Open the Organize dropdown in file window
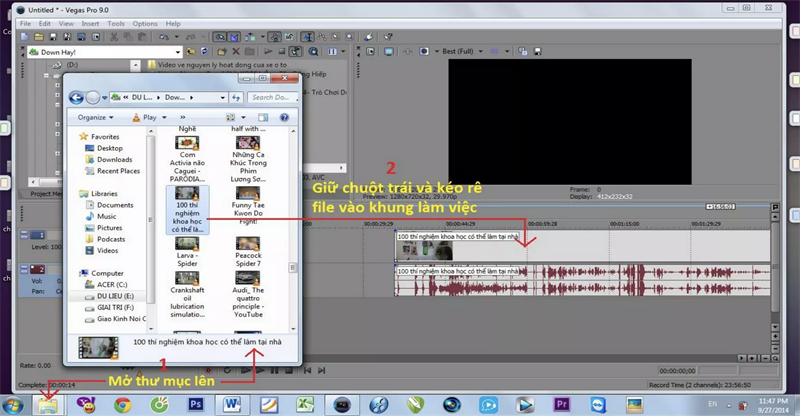 pyautogui.click(x=95, y=117)
